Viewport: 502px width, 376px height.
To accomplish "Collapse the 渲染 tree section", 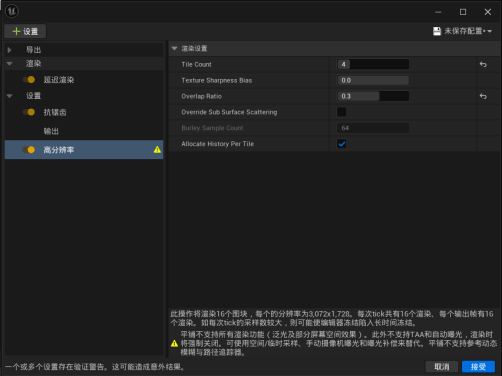I will (x=9, y=63).
